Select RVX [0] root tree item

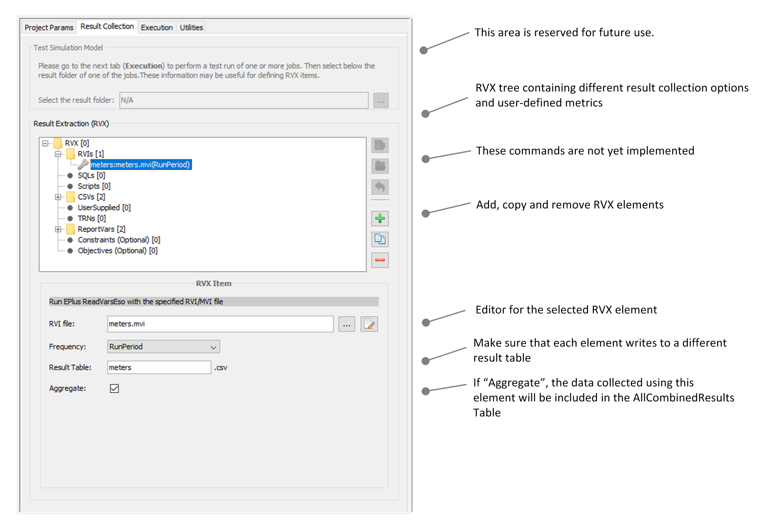coord(77,143)
